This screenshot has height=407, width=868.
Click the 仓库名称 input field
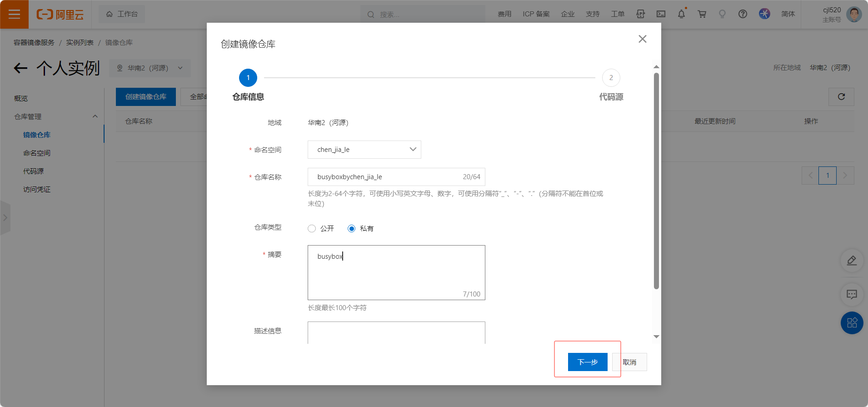pos(396,177)
